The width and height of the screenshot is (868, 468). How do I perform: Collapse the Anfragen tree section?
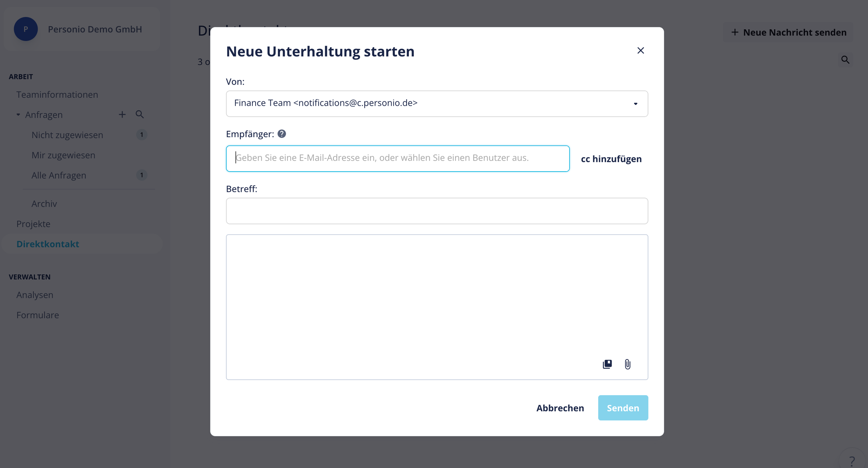tap(18, 115)
